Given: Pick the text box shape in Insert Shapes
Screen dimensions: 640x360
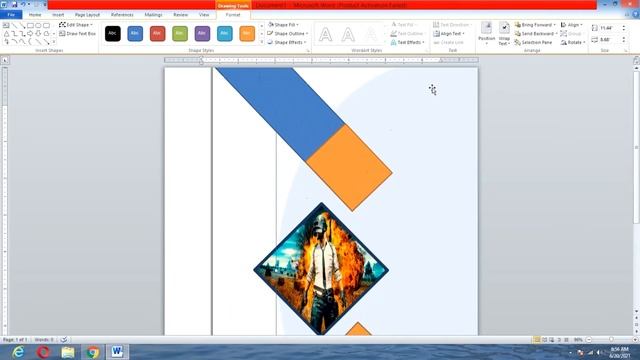Looking at the screenshot, I should click(x=6, y=25).
